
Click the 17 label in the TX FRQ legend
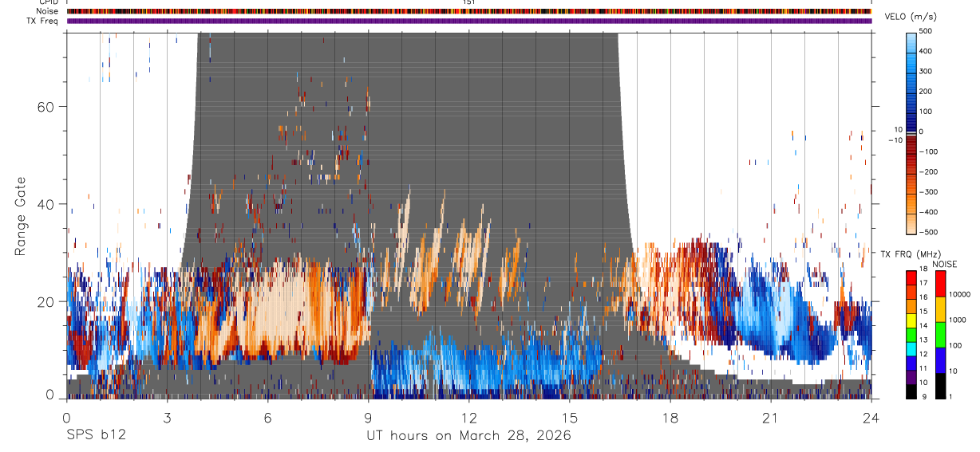point(923,283)
